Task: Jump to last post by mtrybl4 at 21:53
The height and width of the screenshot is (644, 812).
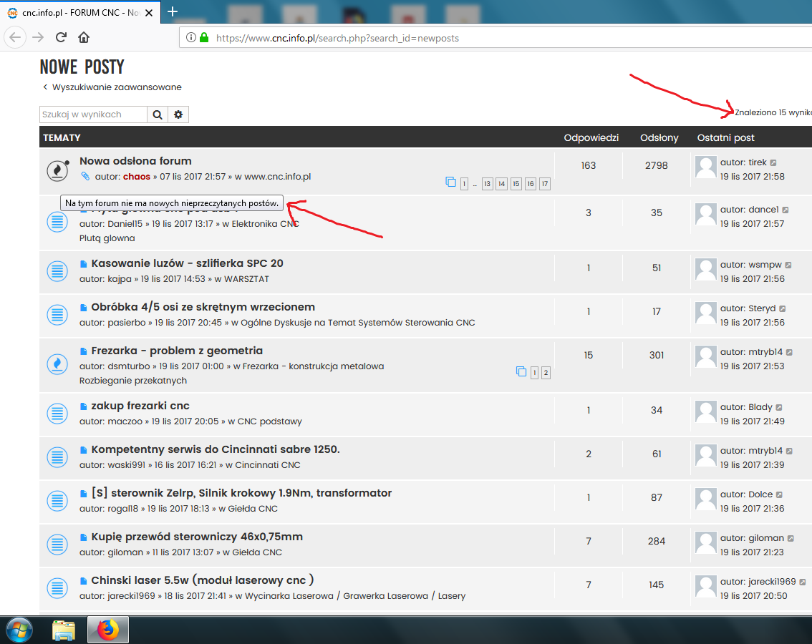Action: pos(789,352)
